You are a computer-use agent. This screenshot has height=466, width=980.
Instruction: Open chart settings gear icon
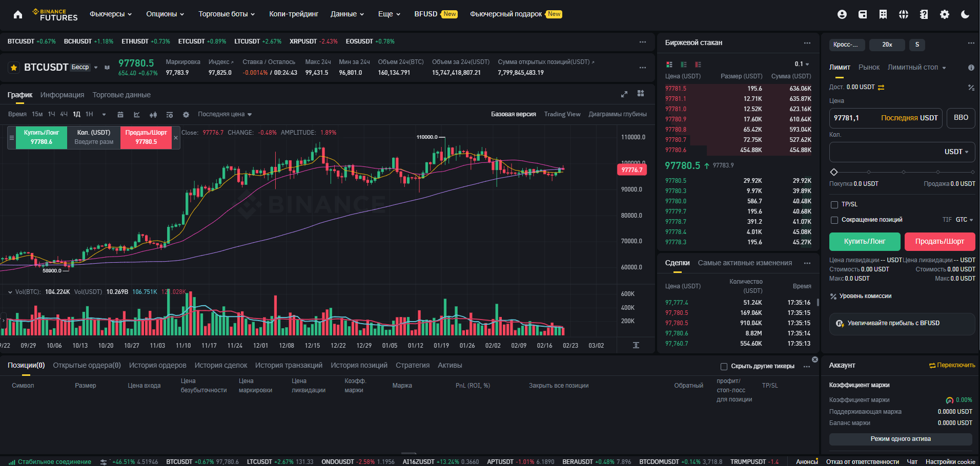point(186,115)
